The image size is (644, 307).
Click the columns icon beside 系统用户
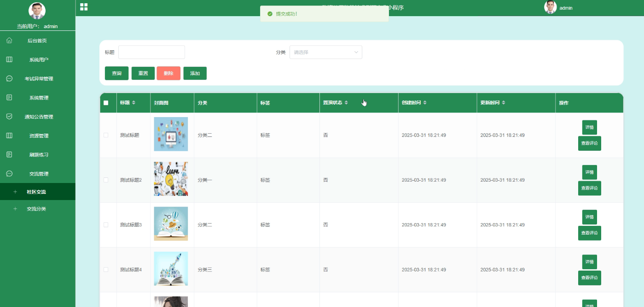[x=9, y=59]
